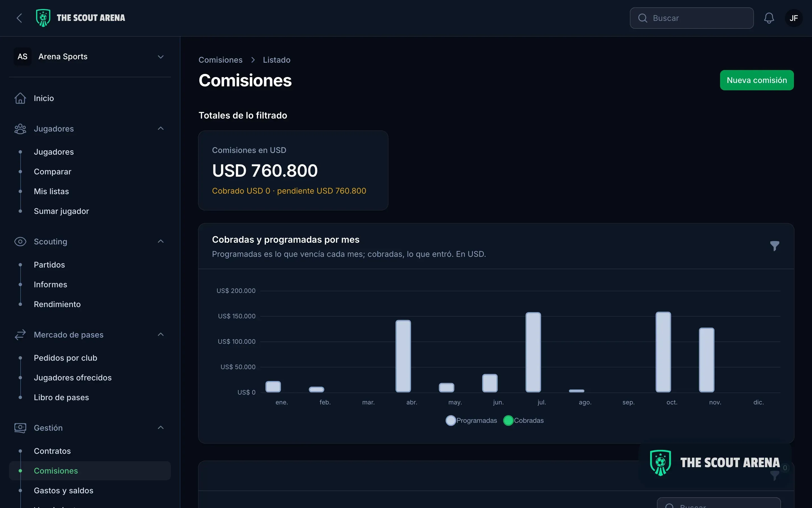The image size is (812, 508).
Task: Click the October bar in the chart
Action: tap(663, 352)
